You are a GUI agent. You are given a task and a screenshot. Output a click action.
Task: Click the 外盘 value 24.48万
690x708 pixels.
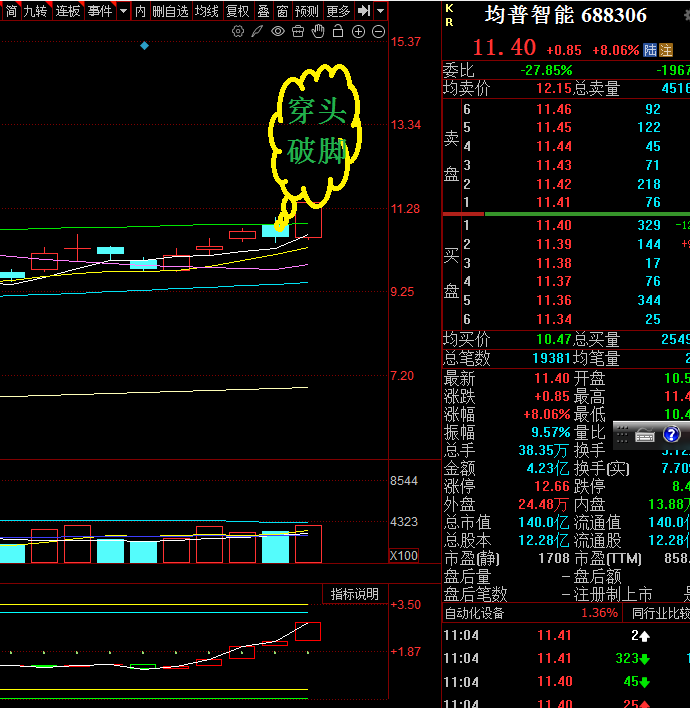(x=543, y=504)
